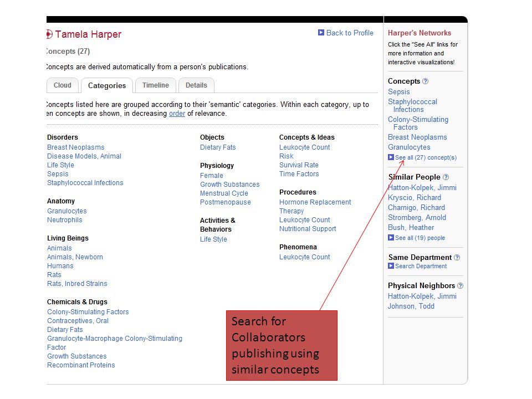
Task: Open Leukocyte Count under Concepts & Ideas
Action: tap(304, 147)
